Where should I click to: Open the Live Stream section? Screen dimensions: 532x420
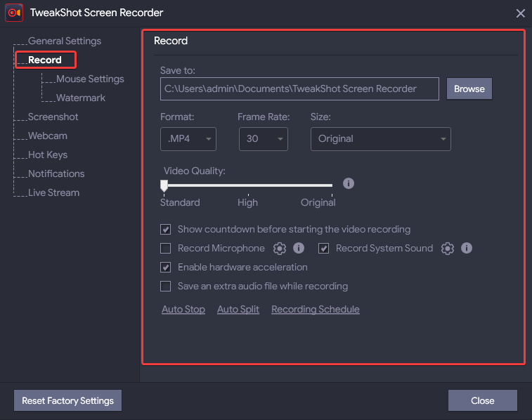pos(53,193)
